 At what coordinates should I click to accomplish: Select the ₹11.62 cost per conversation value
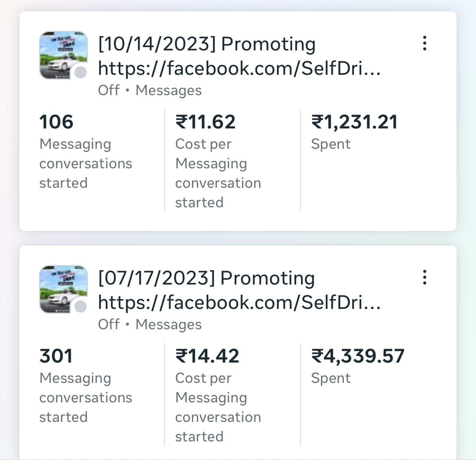tap(205, 122)
